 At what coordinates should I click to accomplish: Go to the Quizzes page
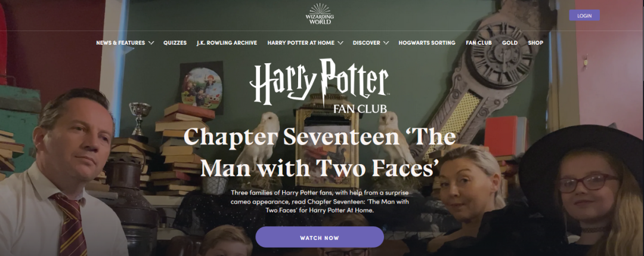pos(175,43)
